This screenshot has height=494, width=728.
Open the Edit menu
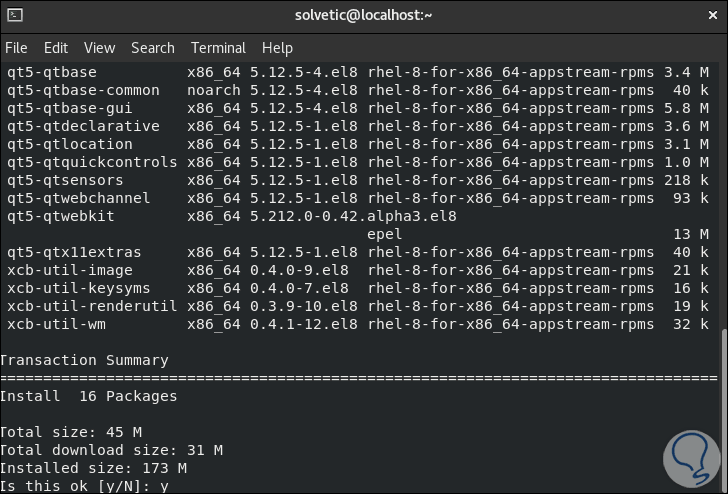tap(56, 48)
